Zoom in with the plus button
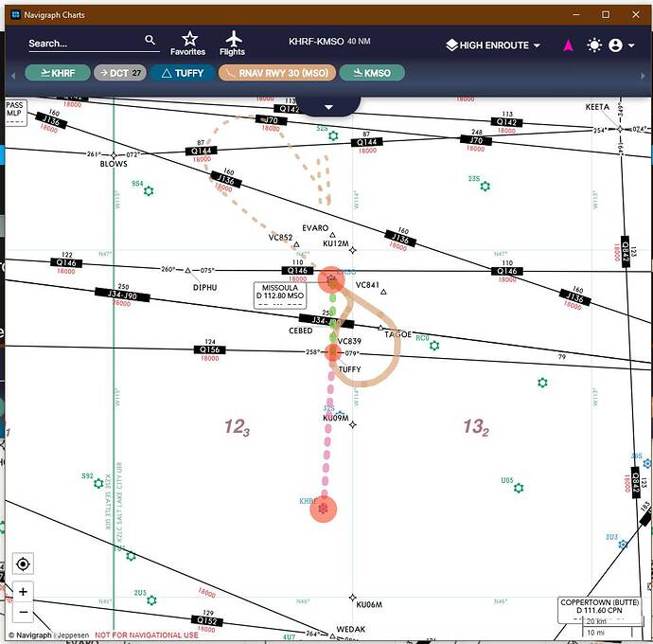The height and width of the screenshot is (644, 653). coord(23,592)
